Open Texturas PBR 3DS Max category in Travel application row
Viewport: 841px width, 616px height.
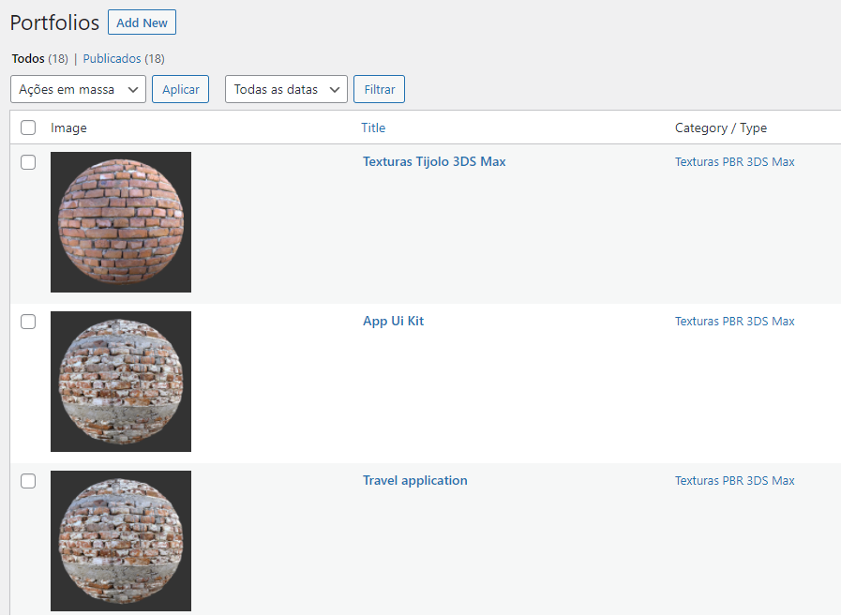[735, 481]
